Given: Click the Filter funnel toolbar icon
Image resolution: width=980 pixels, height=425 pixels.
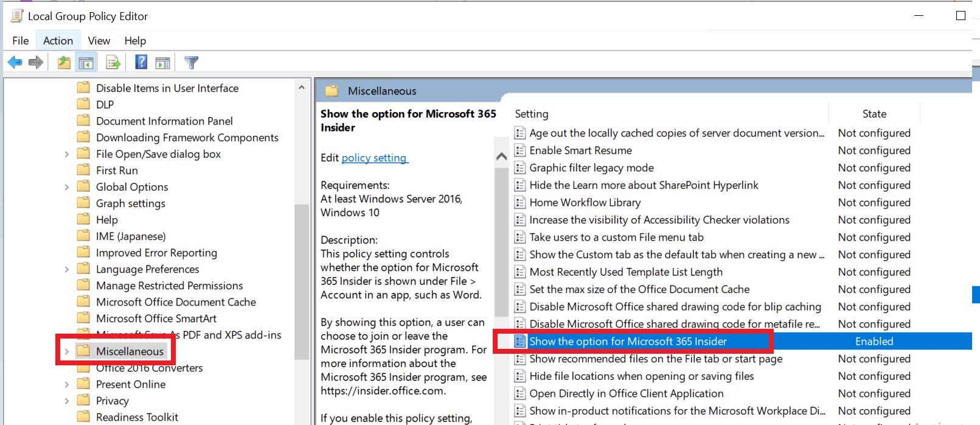Looking at the screenshot, I should point(191,62).
